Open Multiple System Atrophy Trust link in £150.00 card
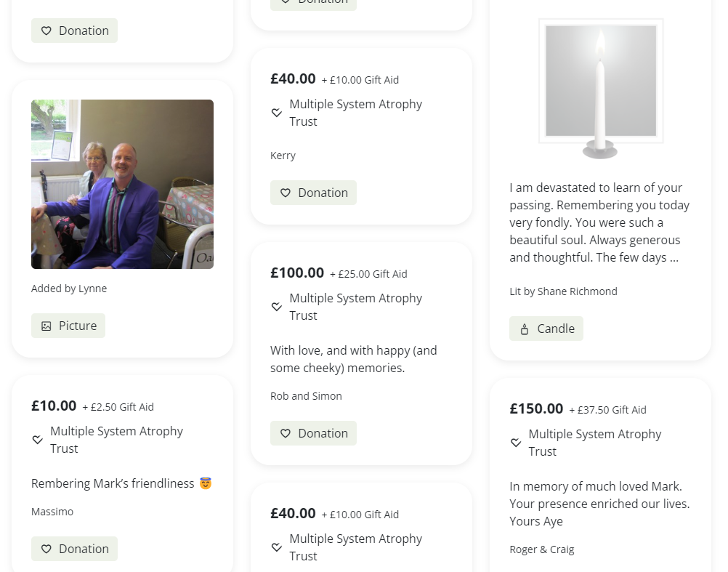Screen dimensions: 728x572 point(594,443)
